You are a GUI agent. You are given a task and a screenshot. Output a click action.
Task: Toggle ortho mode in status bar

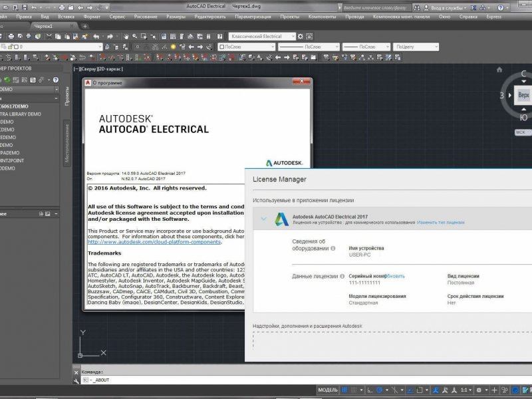[370, 390]
